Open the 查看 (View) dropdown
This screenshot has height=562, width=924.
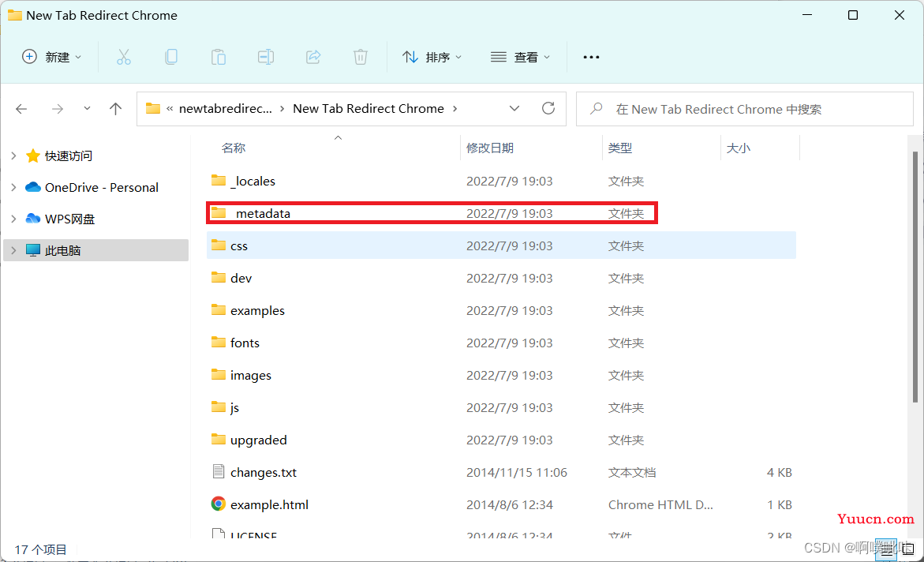point(520,57)
